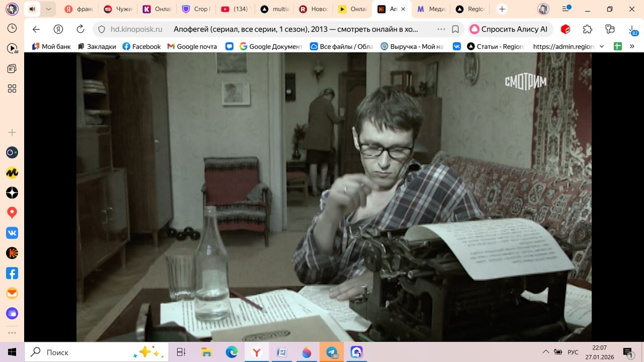This screenshot has width=644, height=362.
Task: Open the Alice assistant sidebar icon
Action: (12, 153)
